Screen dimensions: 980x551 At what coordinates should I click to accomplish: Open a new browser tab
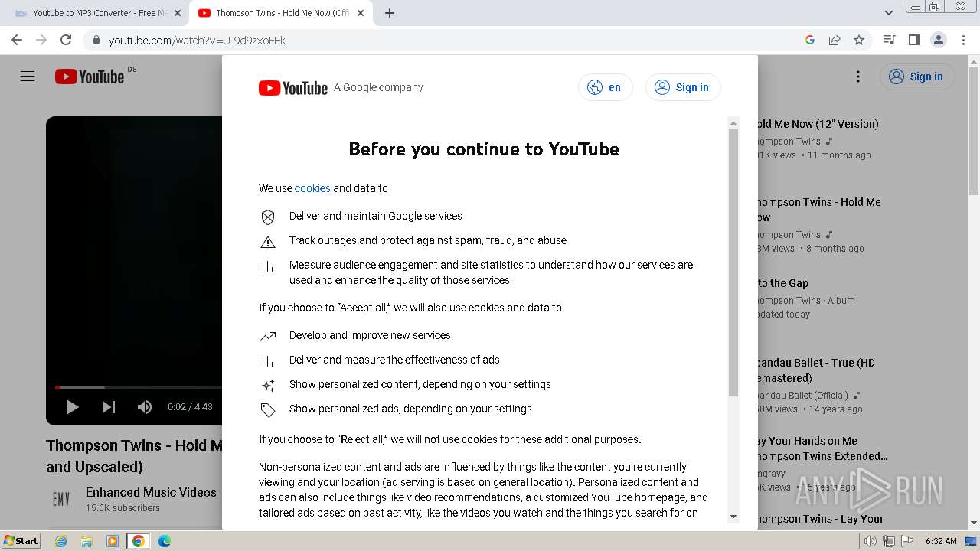(390, 13)
